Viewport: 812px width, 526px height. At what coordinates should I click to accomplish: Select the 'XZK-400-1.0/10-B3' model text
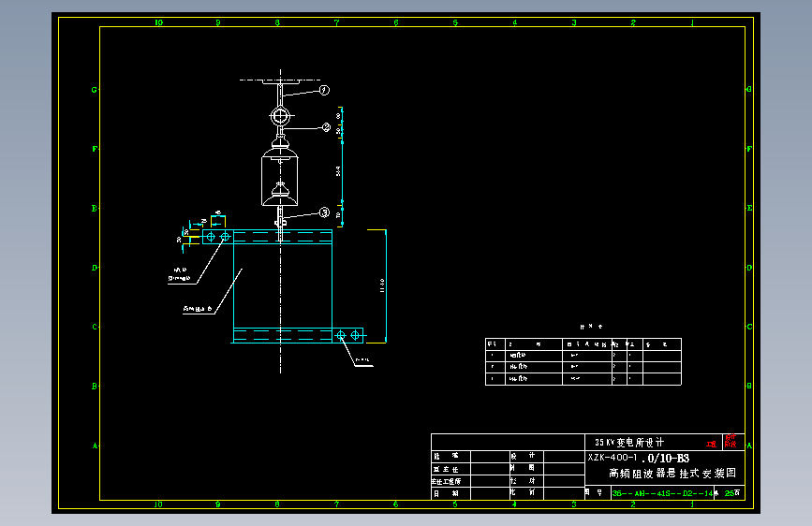point(639,458)
